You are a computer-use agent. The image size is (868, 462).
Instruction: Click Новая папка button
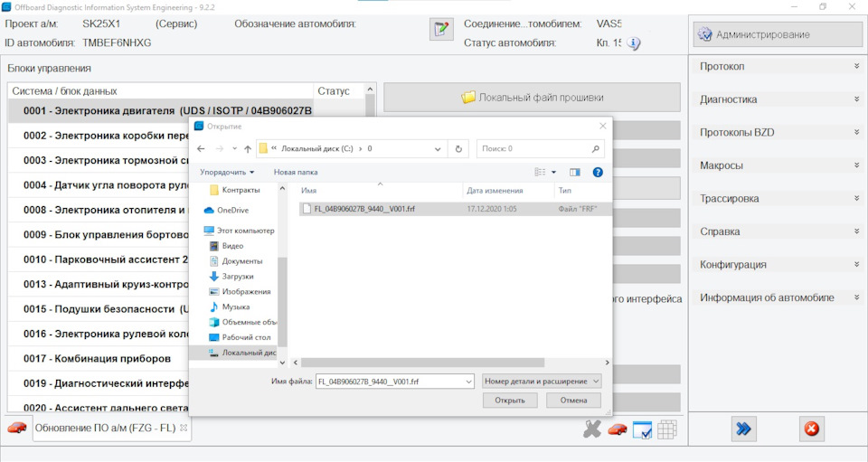296,172
